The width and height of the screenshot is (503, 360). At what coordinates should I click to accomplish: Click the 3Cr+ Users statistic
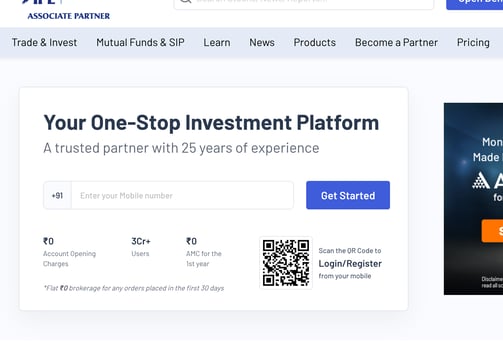click(x=141, y=247)
